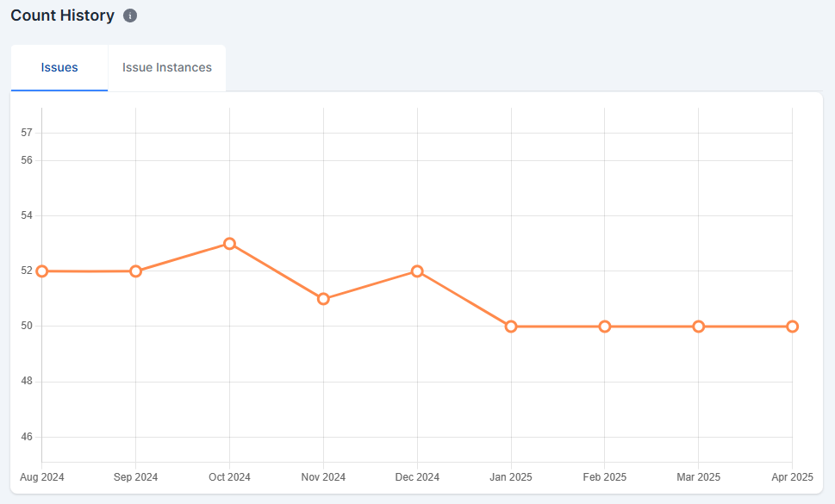Select the Jan 2025 data point
This screenshot has width=835, height=504.
[x=511, y=327]
